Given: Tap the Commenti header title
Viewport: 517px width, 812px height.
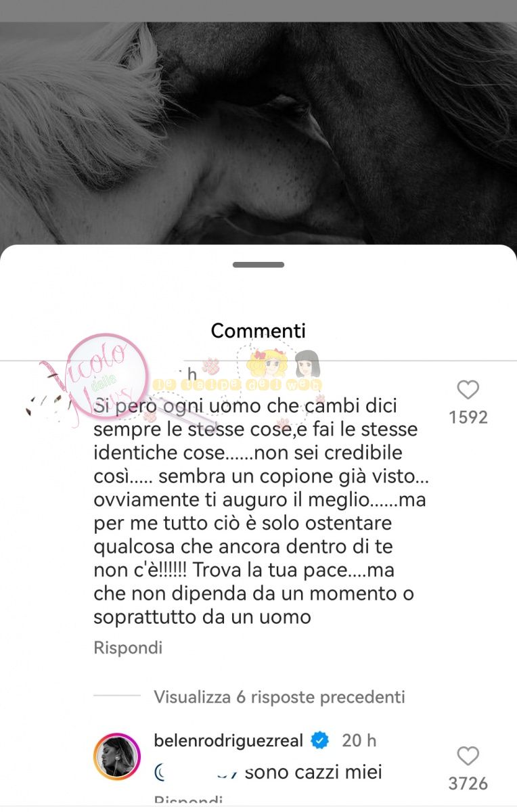Looking at the screenshot, I should click(x=258, y=330).
